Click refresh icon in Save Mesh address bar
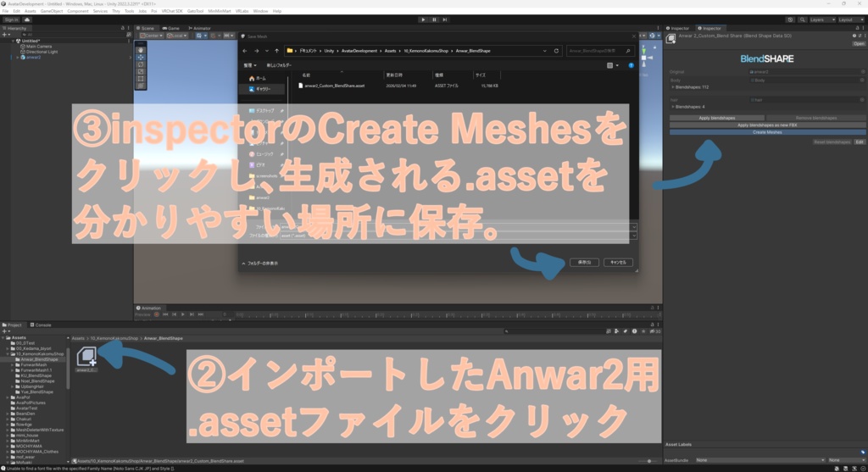Image resolution: width=868 pixels, height=472 pixels. [x=556, y=51]
